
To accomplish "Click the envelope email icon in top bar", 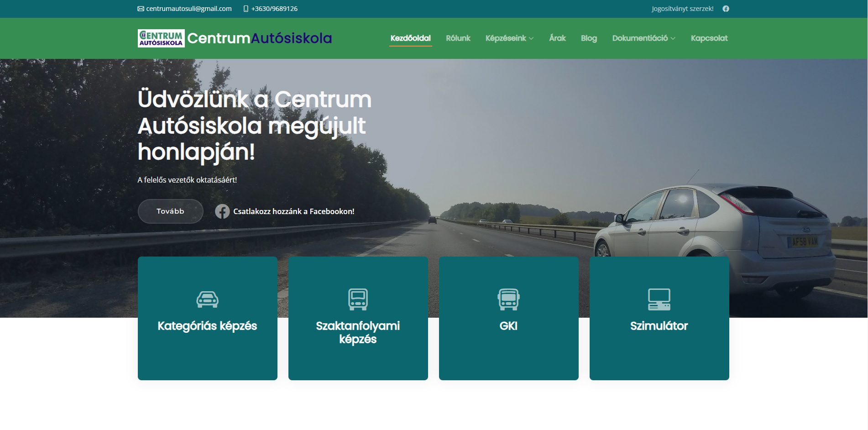I will click(x=141, y=9).
